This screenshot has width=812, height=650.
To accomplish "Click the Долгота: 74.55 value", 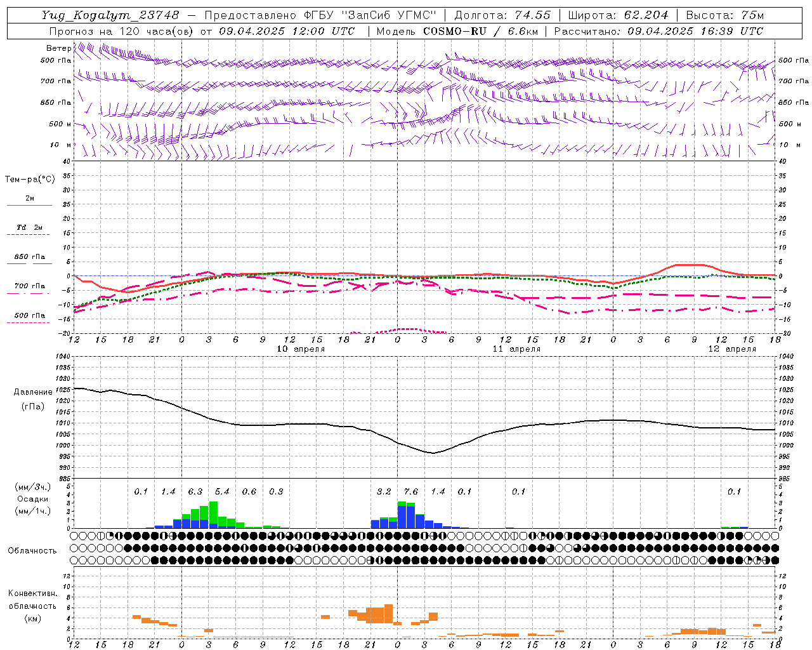I will [x=502, y=15].
